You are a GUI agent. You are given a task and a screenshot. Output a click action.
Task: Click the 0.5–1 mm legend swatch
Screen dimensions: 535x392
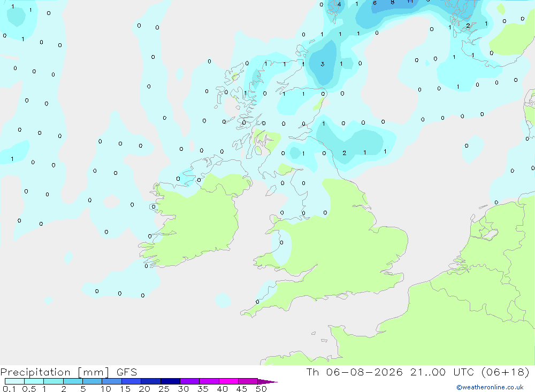(x=34, y=381)
